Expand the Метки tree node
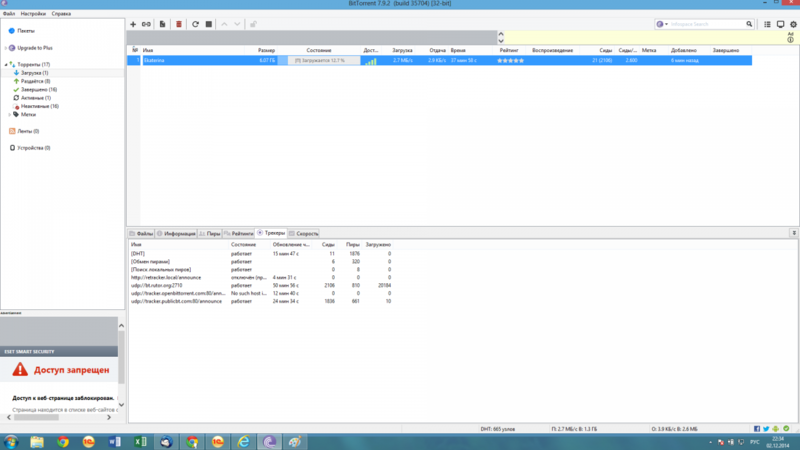This screenshot has height=450, width=800. 10,114
